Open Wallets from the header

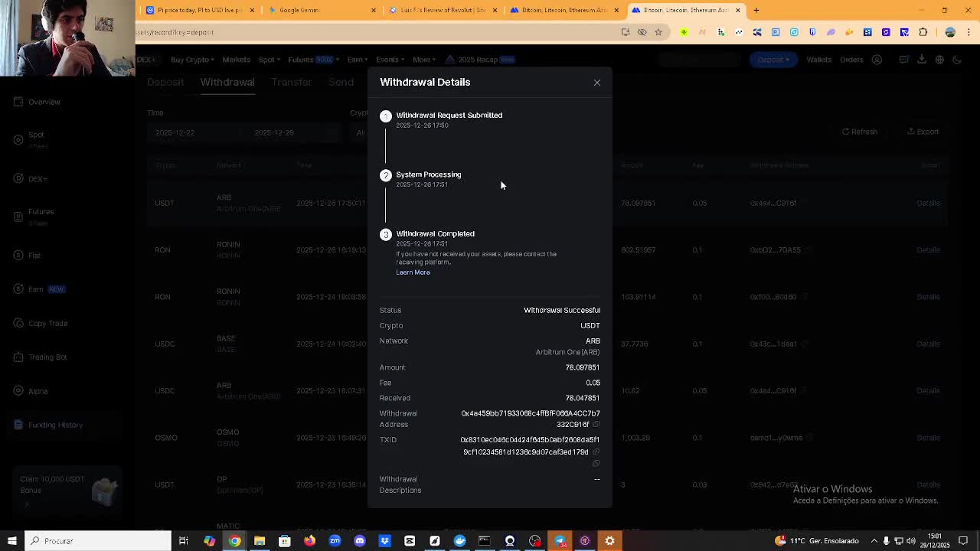click(x=818, y=60)
